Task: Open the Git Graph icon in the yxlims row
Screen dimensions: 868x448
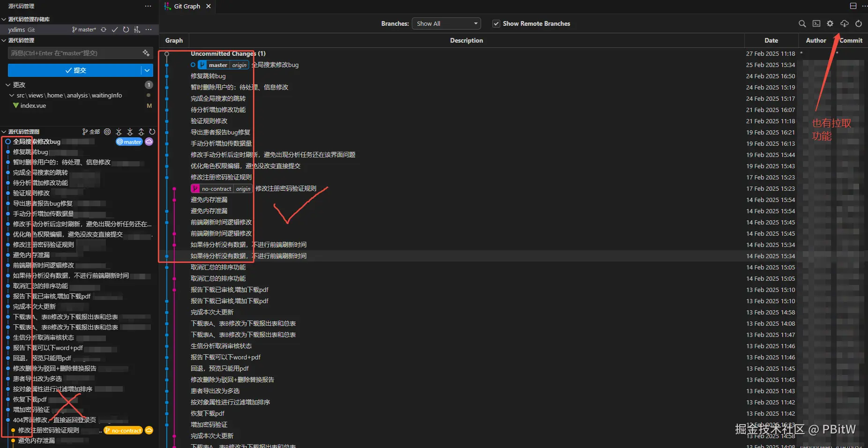Action: click(137, 30)
